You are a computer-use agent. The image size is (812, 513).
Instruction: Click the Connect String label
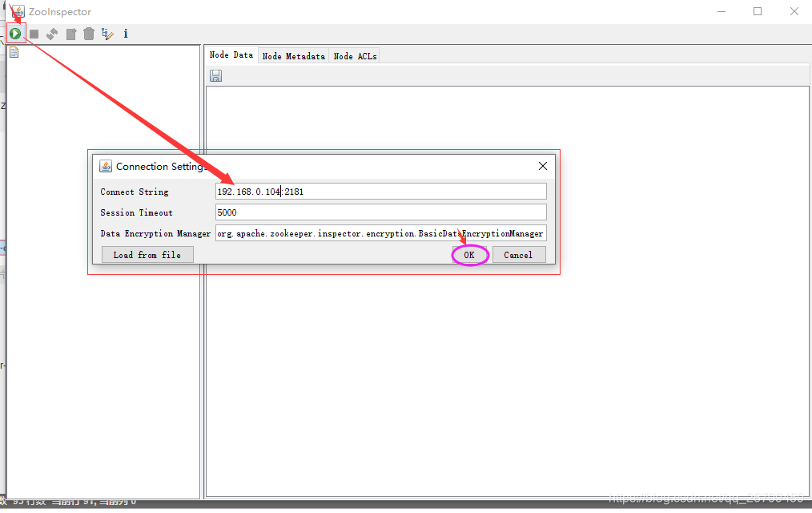pos(134,192)
